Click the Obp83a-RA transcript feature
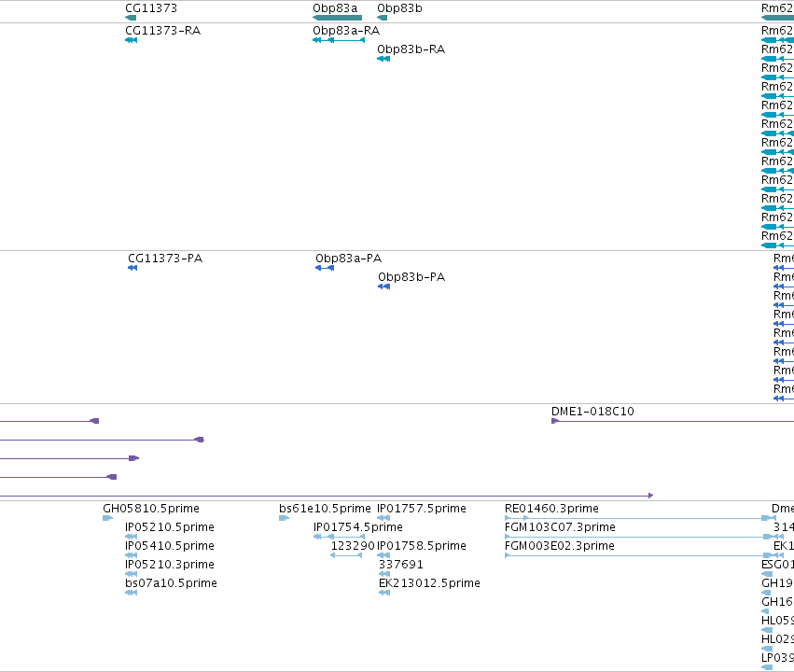 [x=339, y=40]
